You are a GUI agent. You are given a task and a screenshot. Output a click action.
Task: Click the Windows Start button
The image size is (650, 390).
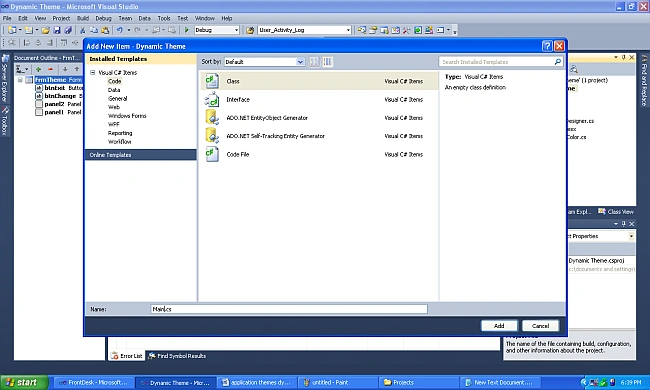coord(25,382)
